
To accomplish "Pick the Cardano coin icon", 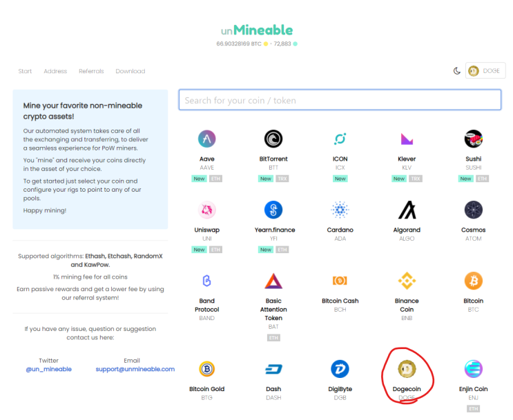I will click(x=340, y=210).
